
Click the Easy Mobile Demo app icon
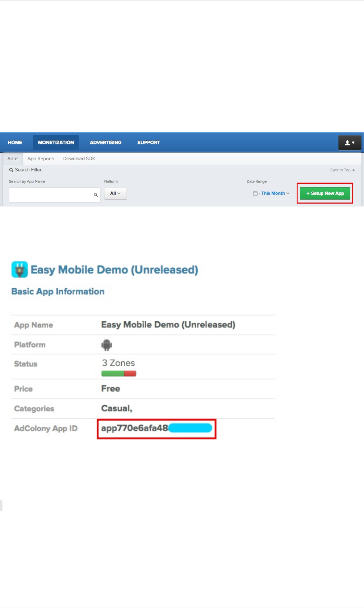(20, 270)
